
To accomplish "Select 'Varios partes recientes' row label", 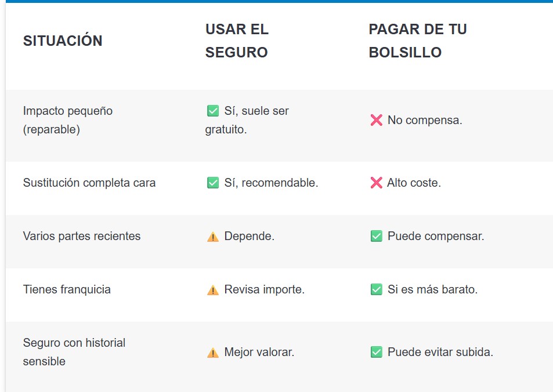I will pyautogui.click(x=82, y=236).
